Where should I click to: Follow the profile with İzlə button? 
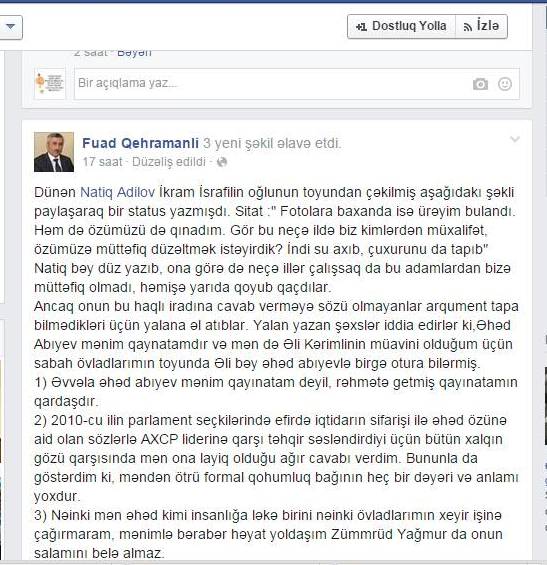pyautogui.click(x=481, y=26)
